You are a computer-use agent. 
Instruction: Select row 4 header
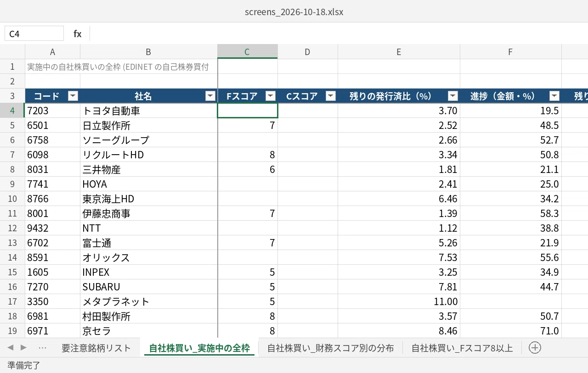coord(12,111)
